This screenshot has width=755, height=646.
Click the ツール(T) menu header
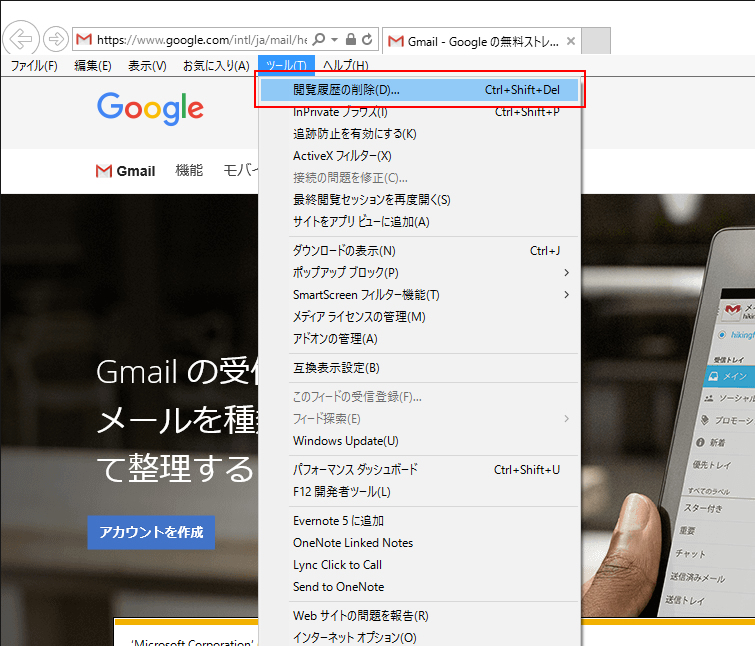point(286,65)
